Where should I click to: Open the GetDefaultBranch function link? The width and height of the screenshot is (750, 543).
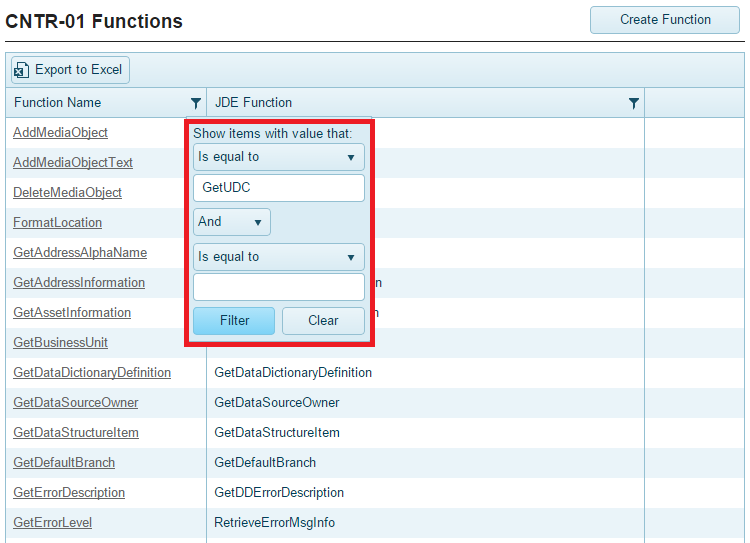pos(64,463)
